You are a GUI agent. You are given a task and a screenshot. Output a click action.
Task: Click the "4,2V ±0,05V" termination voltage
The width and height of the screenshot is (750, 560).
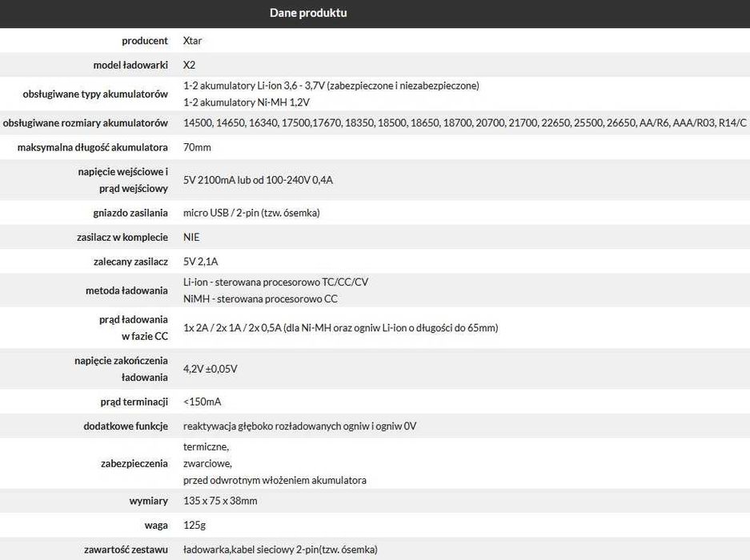click(211, 369)
